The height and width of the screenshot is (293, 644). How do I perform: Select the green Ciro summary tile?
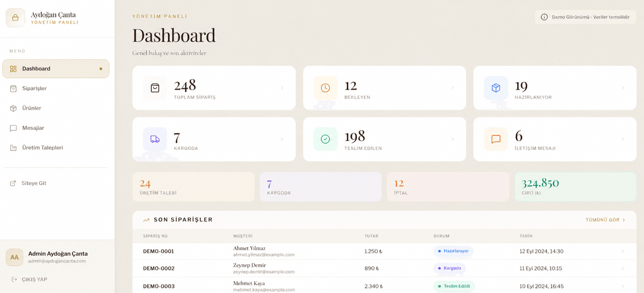coord(575,187)
